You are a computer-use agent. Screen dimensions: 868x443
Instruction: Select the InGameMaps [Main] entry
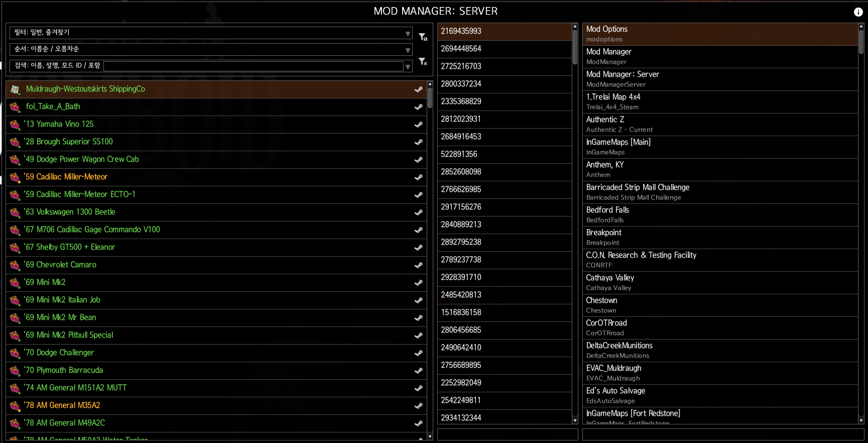pyautogui.click(x=720, y=147)
